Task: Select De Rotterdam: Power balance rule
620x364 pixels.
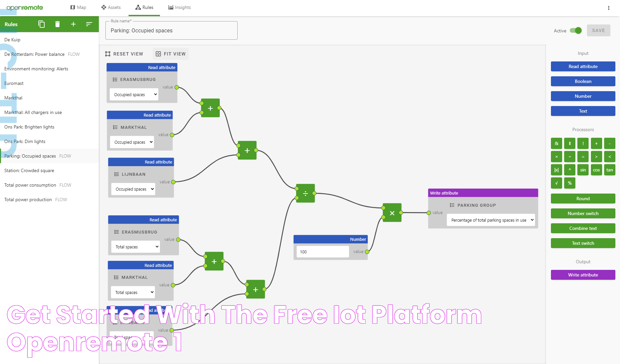Action: pos(49,54)
